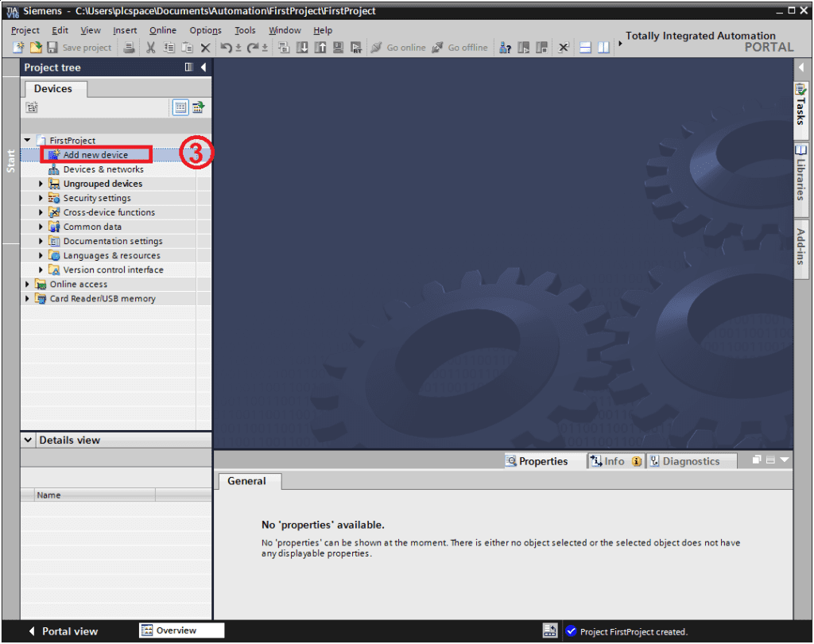Click the Accessible devices icon in toolbar

click(505, 48)
